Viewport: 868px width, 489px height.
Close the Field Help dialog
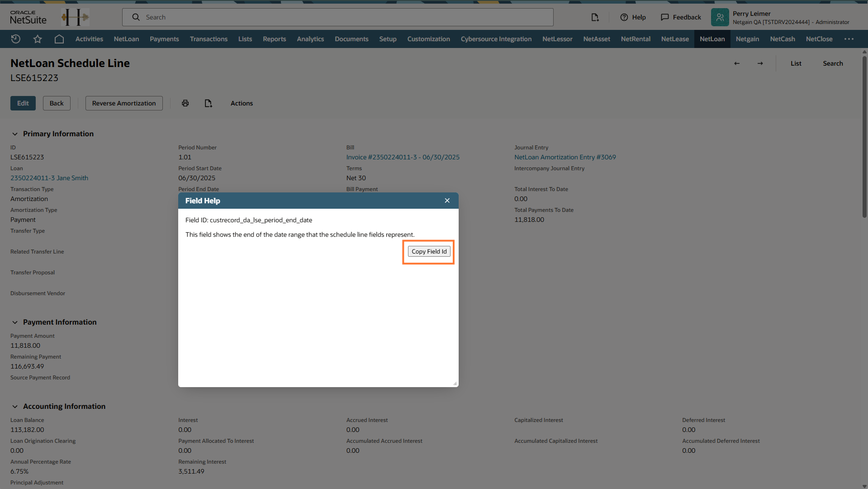pyautogui.click(x=447, y=201)
